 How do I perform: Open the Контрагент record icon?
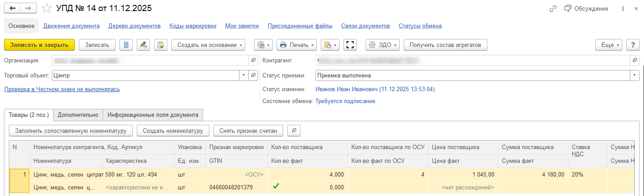(635, 60)
